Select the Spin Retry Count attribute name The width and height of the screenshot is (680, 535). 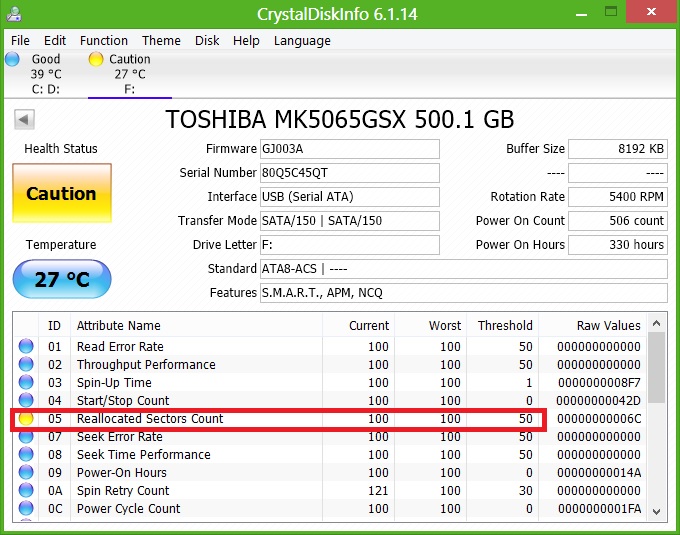click(x=123, y=490)
